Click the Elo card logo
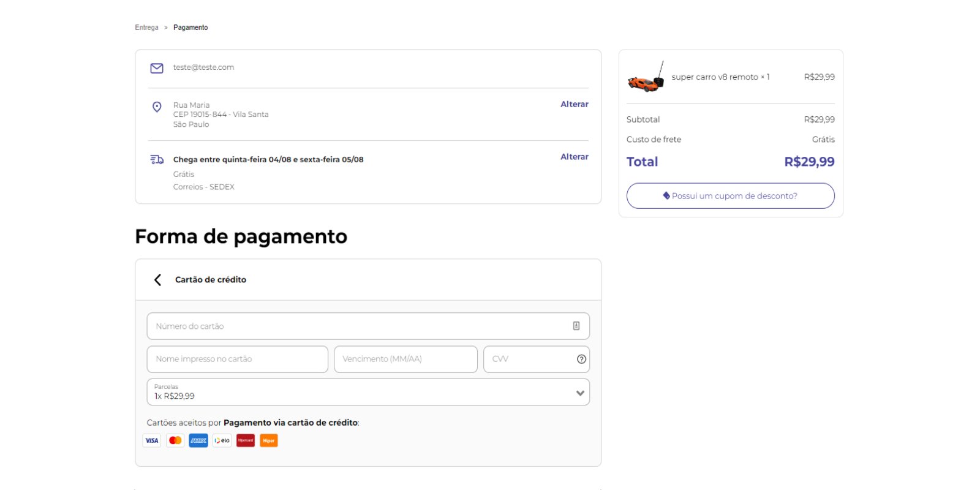The image size is (980, 490). coord(222,440)
